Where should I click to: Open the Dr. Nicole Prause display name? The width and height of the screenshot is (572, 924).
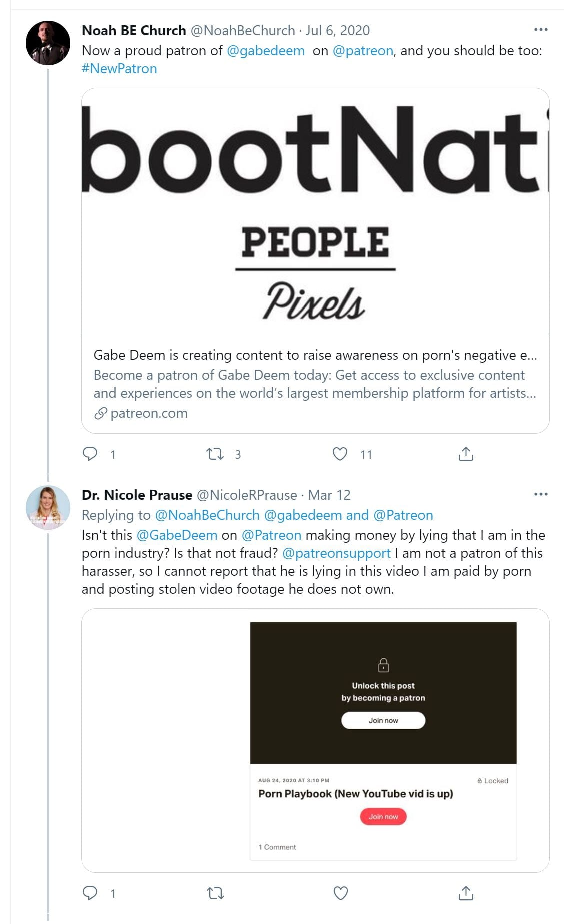point(137,495)
